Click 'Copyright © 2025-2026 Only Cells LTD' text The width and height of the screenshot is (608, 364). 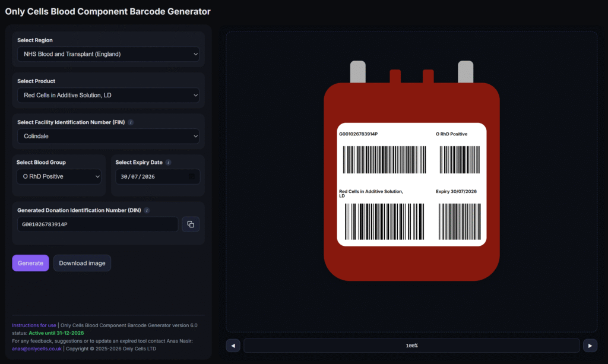click(x=111, y=349)
